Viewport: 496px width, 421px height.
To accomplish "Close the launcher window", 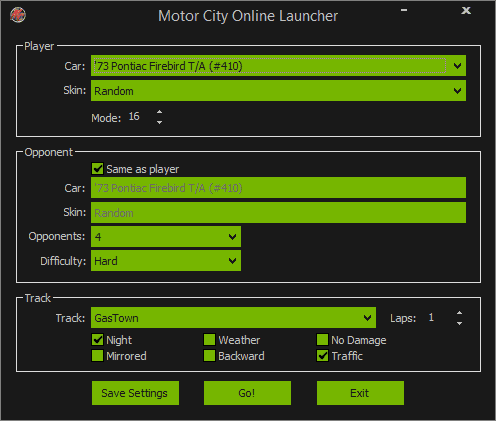I will 466,10.
